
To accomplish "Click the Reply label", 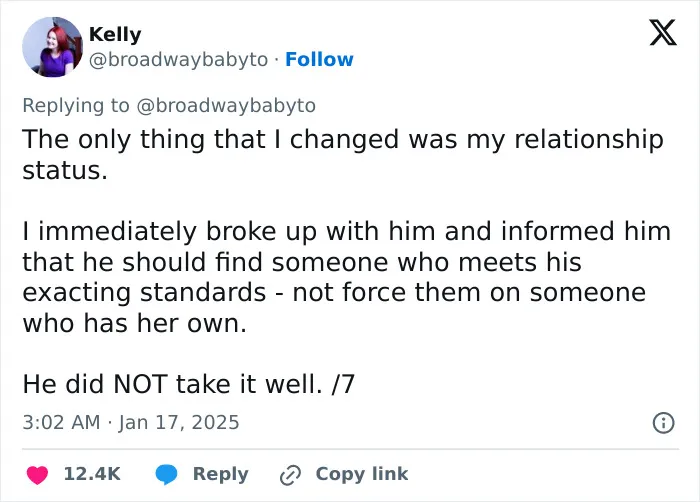I will (x=221, y=474).
